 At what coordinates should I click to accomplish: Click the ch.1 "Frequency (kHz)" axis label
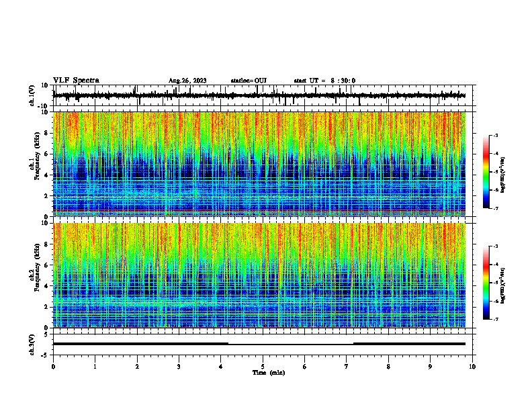[x=37, y=156]
